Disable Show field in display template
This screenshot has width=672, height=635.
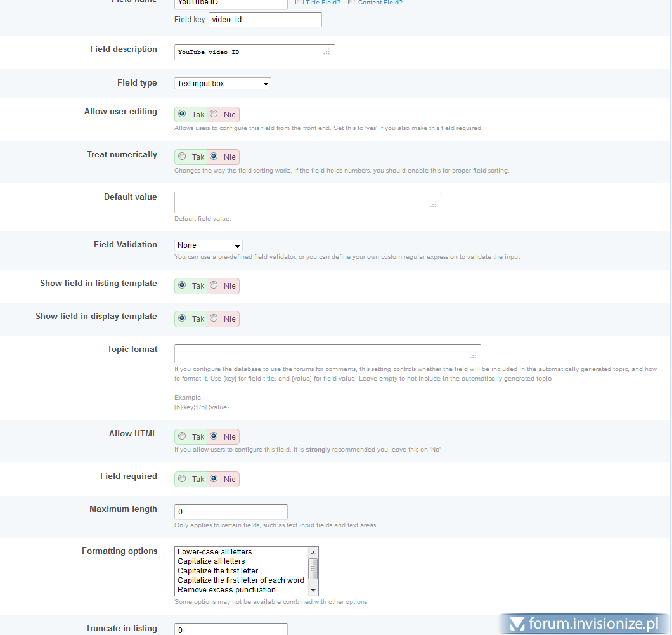click(214, 318)
